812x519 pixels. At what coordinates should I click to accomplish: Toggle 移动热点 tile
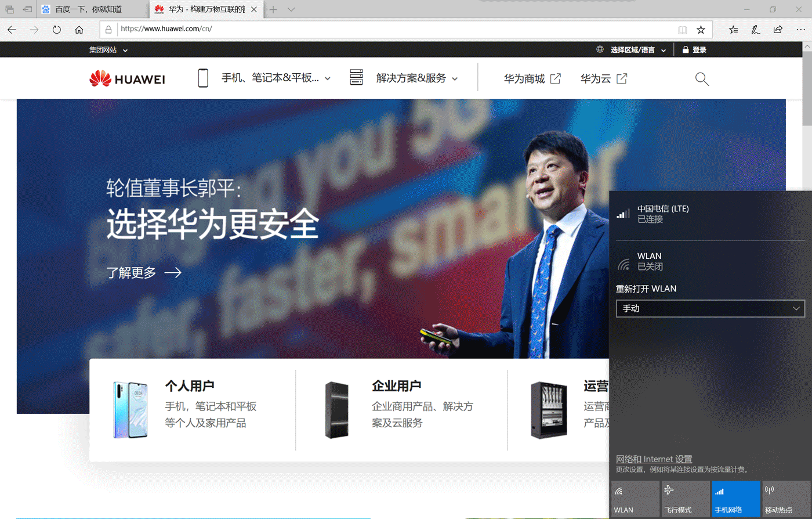point(786,499)
